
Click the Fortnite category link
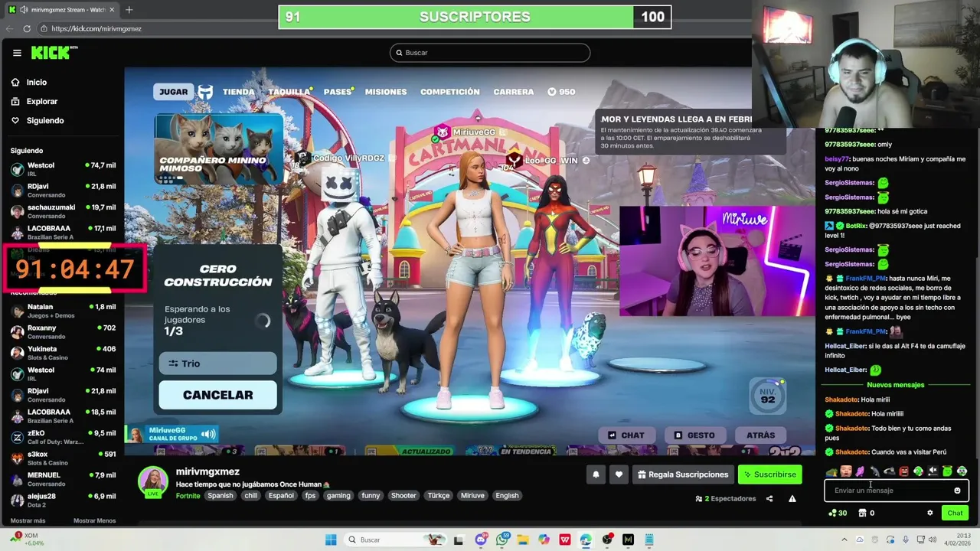coord(188,495)
